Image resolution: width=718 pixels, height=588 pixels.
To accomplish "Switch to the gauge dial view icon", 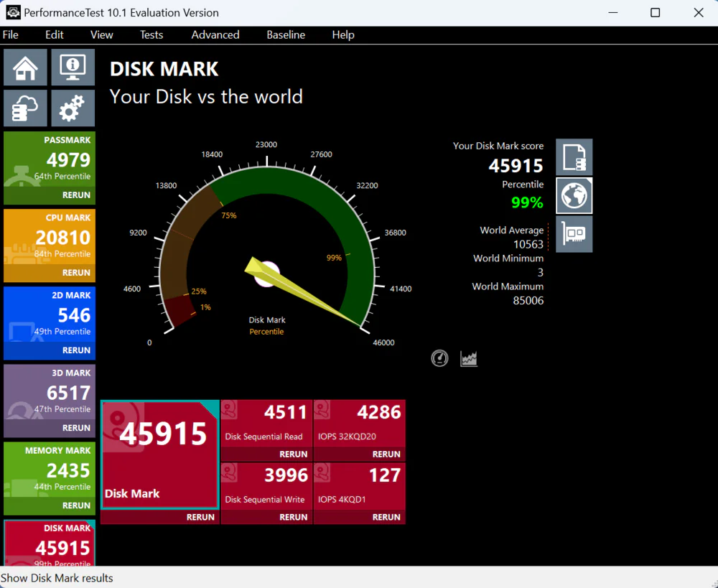I will [439, 358].
